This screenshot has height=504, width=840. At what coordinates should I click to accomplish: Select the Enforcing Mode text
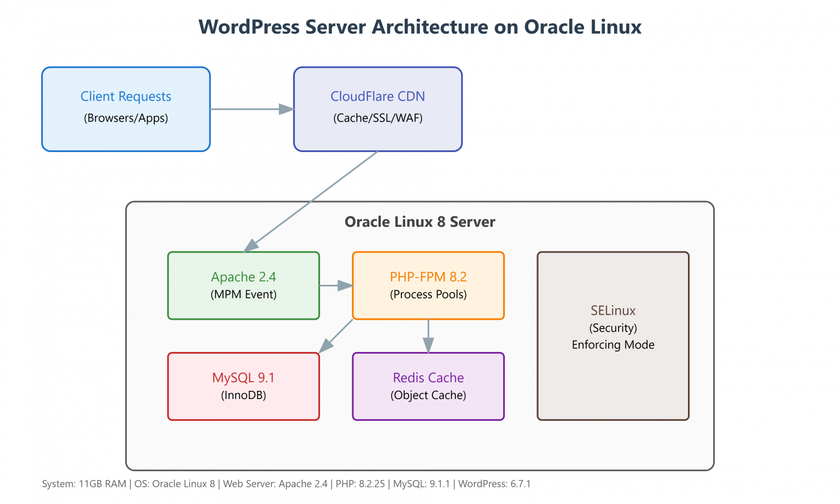(x=612, y=345)
